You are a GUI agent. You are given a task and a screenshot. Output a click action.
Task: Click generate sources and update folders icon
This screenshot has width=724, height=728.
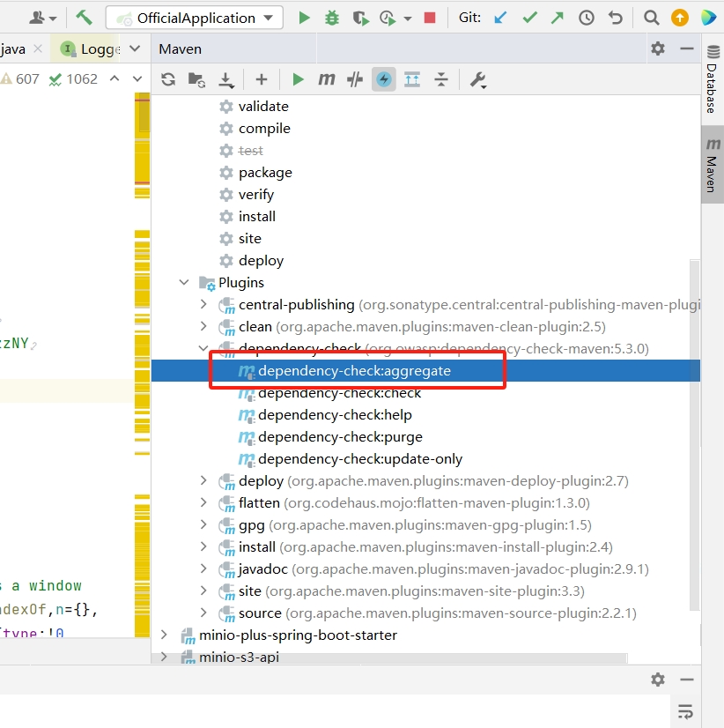click(x=196, y=80)
